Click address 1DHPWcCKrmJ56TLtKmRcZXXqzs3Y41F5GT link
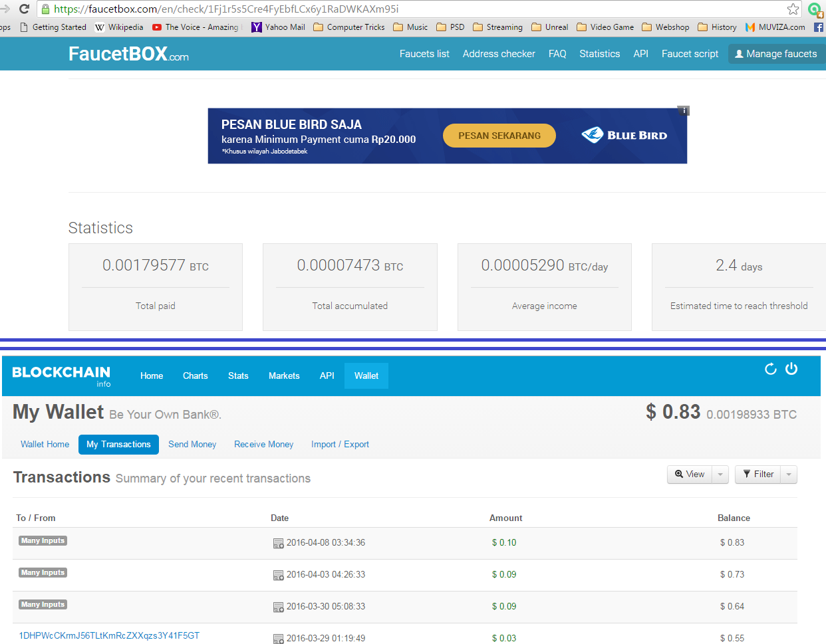Viewport: 826px width, 644px height. tap(109, 636)
